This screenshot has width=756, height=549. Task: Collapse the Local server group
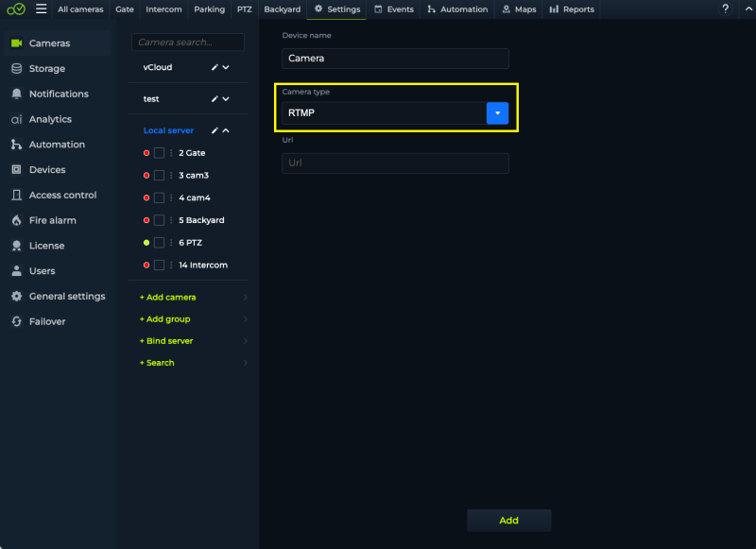[x=226, y=130]
